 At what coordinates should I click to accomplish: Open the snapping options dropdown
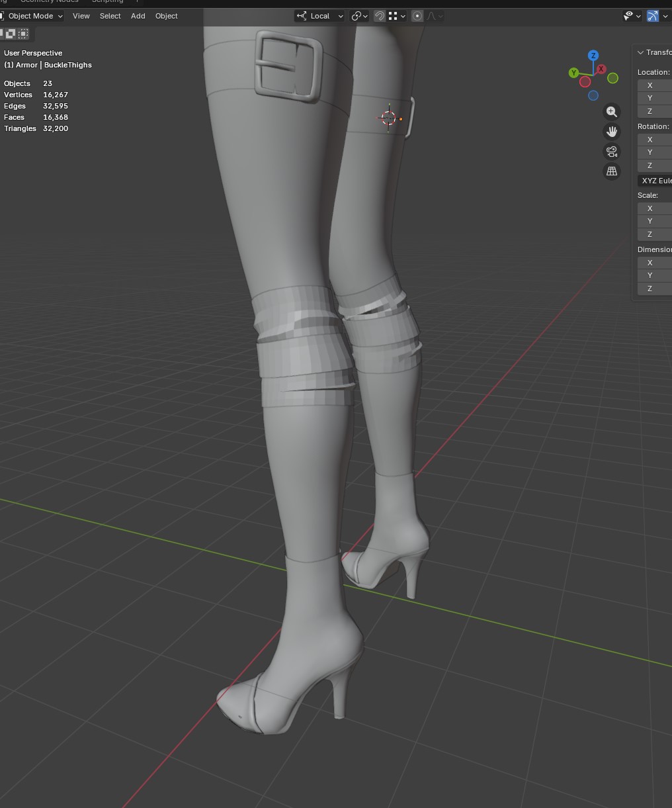397,16
